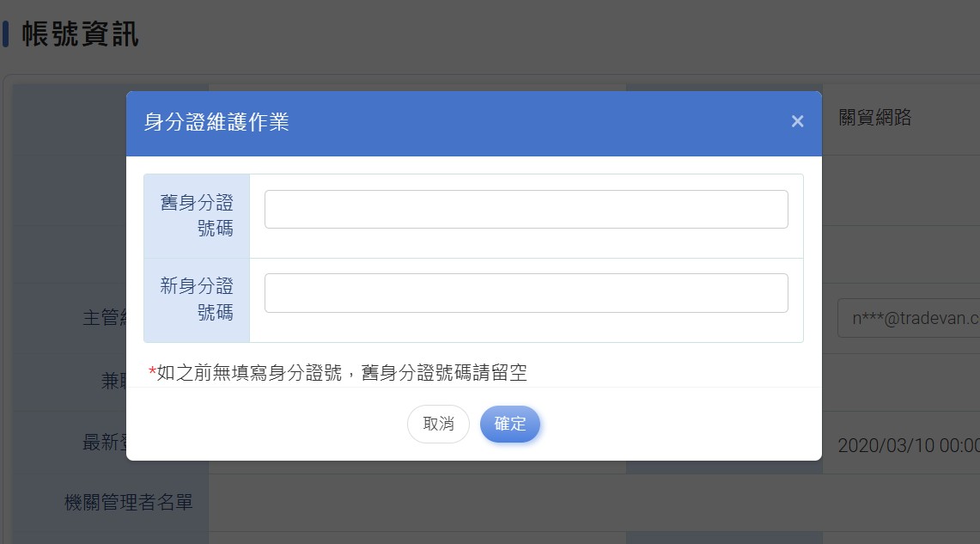Click the 關貿網路 text behind the dialog
The image size is (980, 544).
[875, 117]
